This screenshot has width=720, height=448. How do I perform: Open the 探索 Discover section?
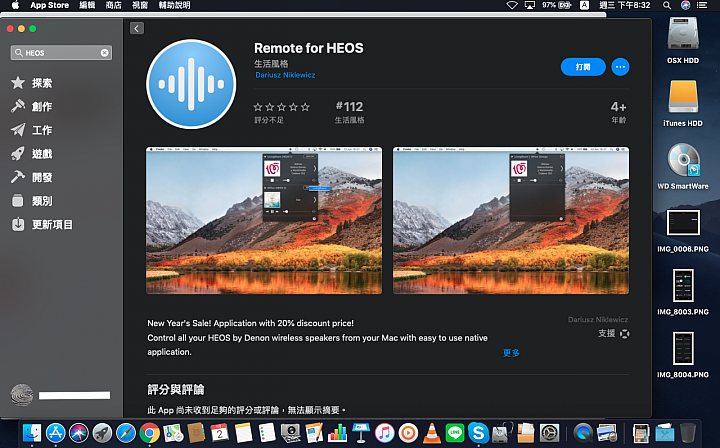tap(32, 83)
